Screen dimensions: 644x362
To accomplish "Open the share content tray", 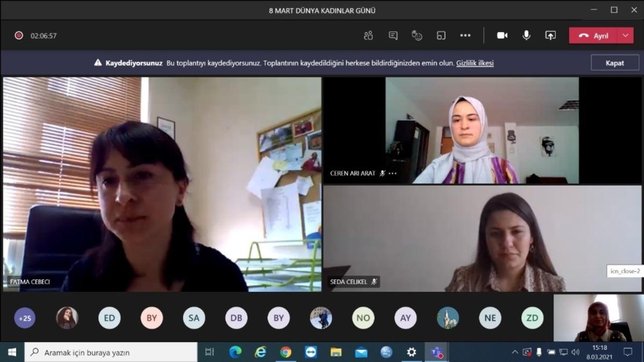I will pyautogui.click(x=550, y=35).
